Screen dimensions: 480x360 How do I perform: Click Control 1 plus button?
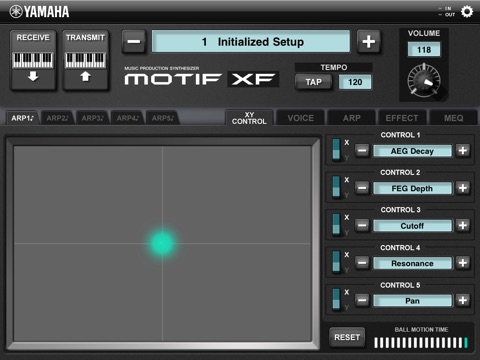(463, 151)
